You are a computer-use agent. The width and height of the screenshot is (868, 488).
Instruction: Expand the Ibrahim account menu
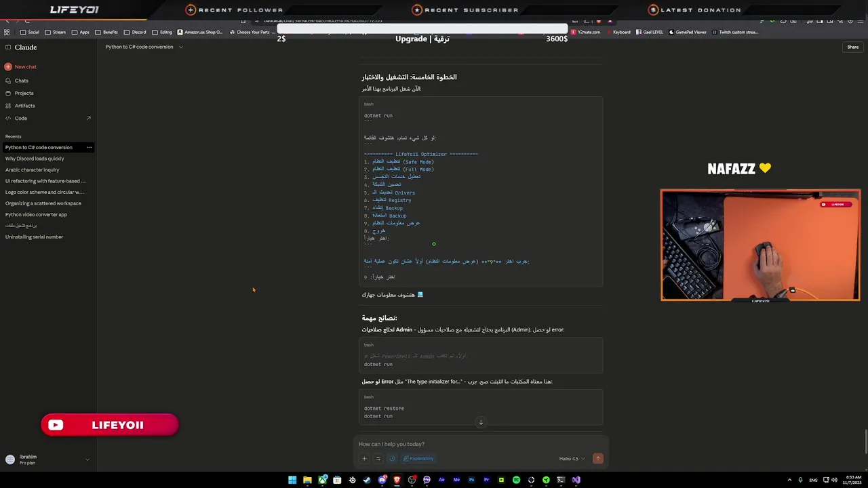(x=47, y=460)
